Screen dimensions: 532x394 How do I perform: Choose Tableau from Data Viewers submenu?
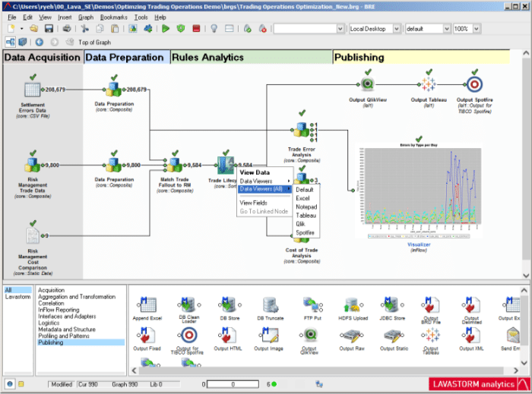(x=306, y=216)
